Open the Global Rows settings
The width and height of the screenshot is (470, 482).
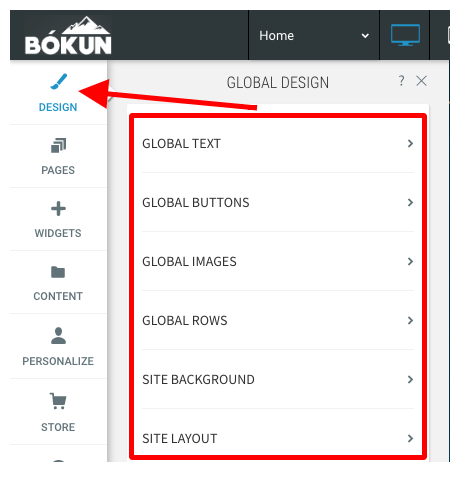[x=278, y=320]
